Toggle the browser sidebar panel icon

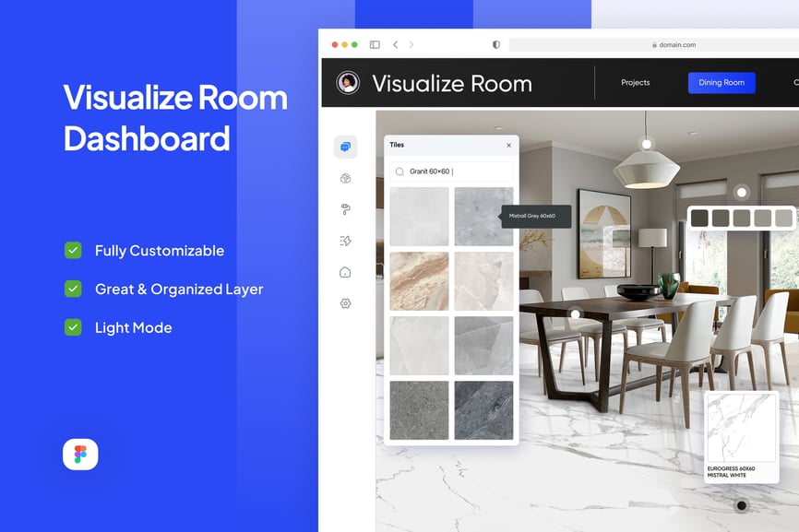pyautogui.click(x=375, y=44)
